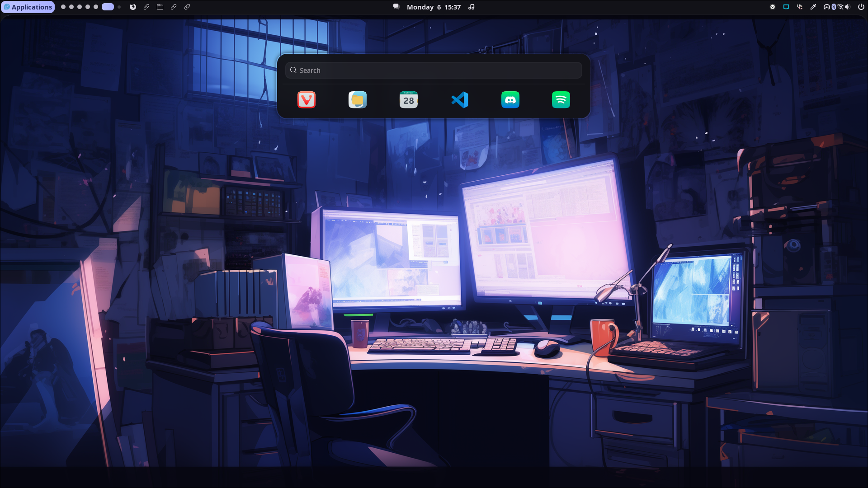Click the color picker eyedropper tray icon
Image resolution: width=868 pixels, height=488 pixels.
pyautogui.click(x=813, y=7)
